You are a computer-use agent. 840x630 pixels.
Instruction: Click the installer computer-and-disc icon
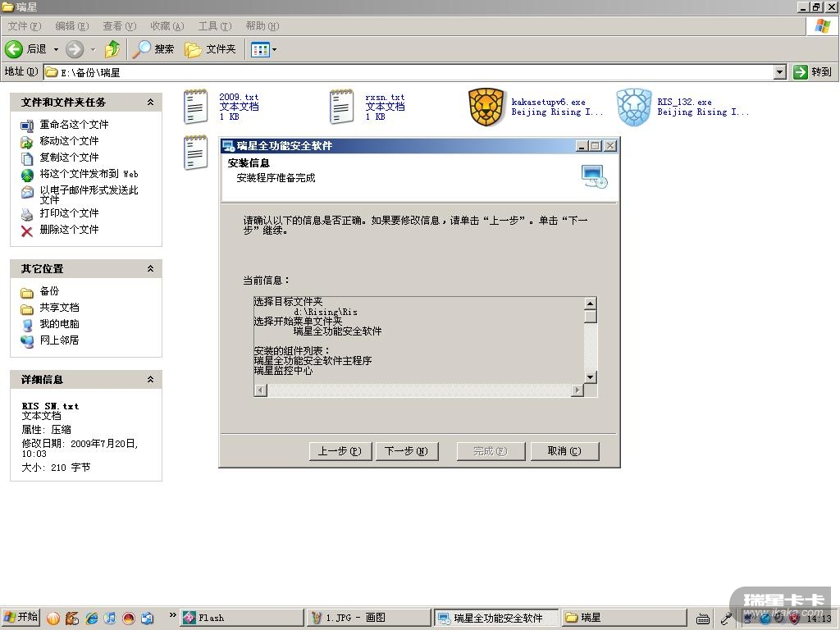(594, 176)
